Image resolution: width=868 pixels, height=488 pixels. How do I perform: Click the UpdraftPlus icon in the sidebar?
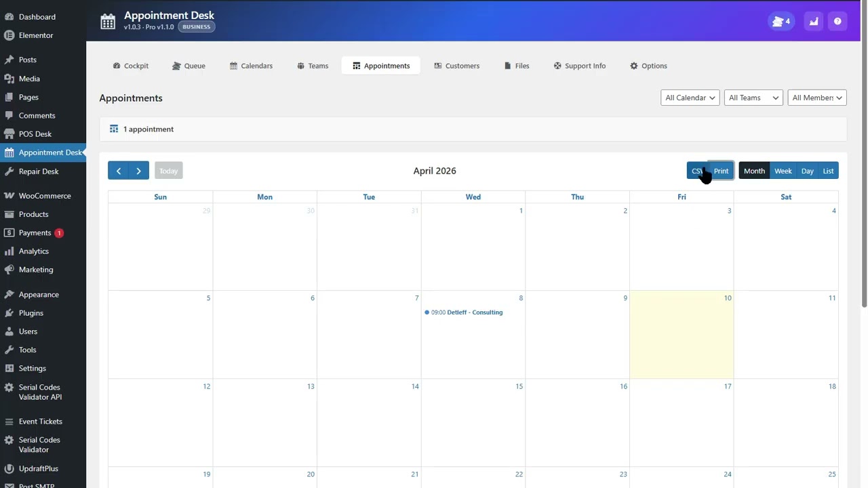(9, 468)
